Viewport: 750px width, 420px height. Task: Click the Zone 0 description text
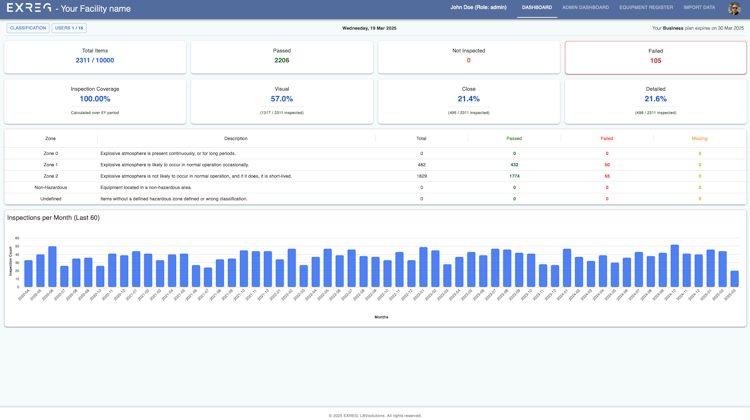[168, 154]
